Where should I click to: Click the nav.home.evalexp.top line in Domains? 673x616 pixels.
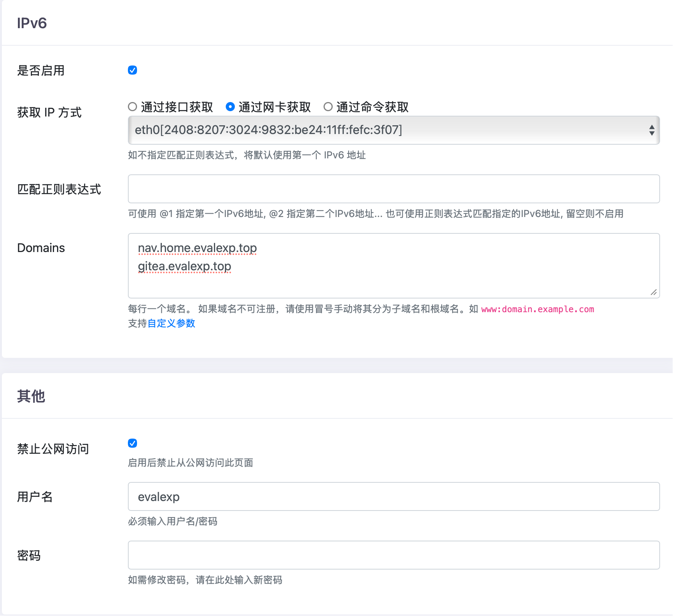point(197,248)
